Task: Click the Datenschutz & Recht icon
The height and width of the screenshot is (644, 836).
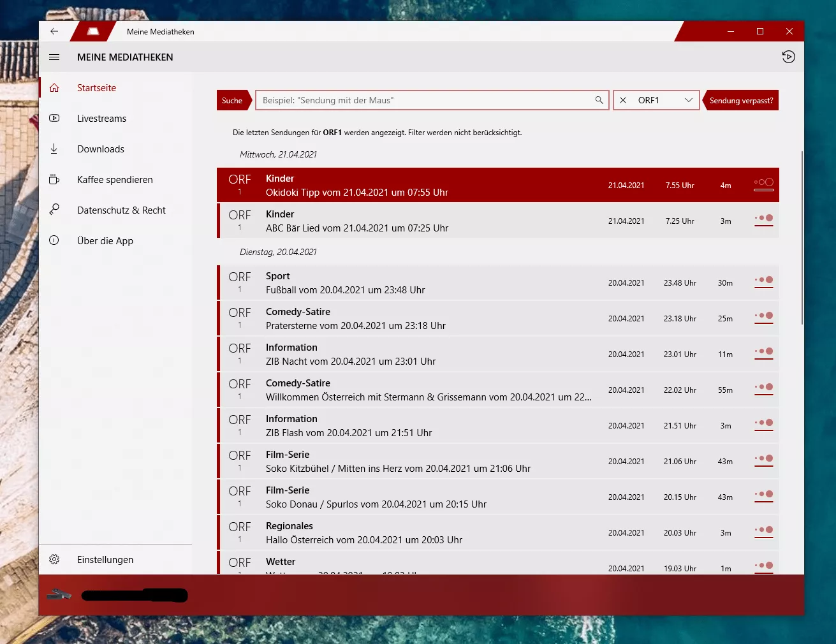Action: tap(54, 210)
